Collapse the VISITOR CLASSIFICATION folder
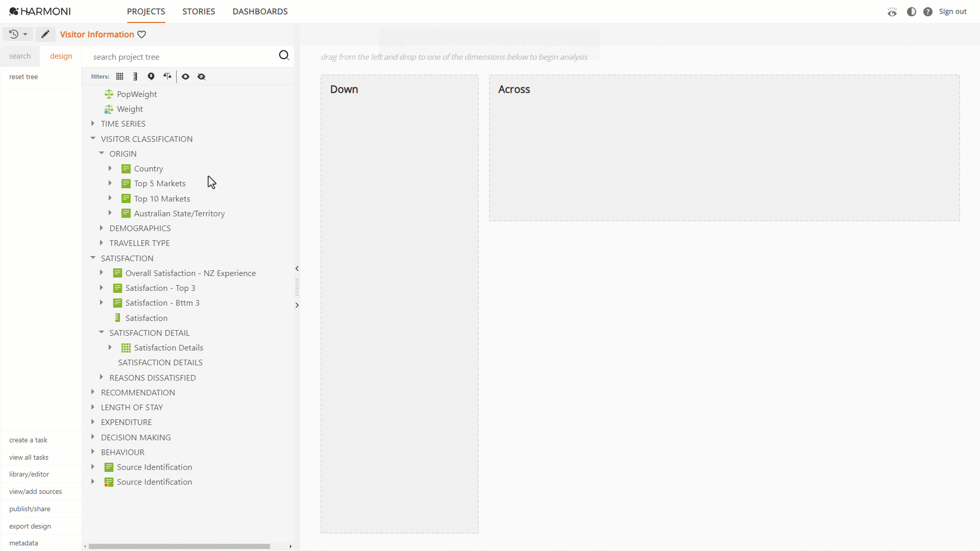Viewport: 980px width, 551px height. [93, 138]
